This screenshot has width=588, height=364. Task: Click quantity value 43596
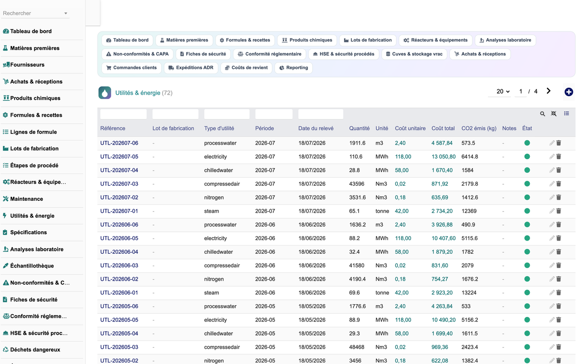pyautogui.click(x=357, y=184)
